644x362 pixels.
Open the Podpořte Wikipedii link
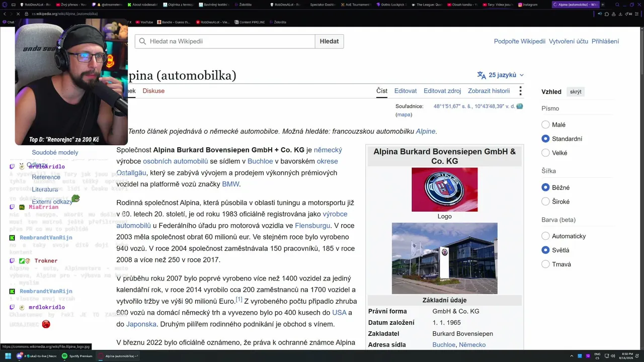coord(520,41)
